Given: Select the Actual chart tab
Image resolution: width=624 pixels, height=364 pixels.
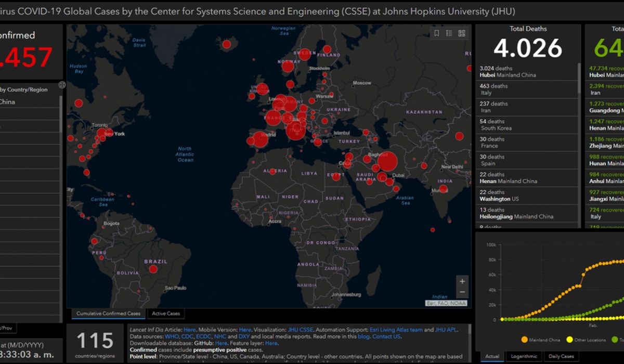Looking at the screenshot, I should pyautogui.click(x=492, y=356).
